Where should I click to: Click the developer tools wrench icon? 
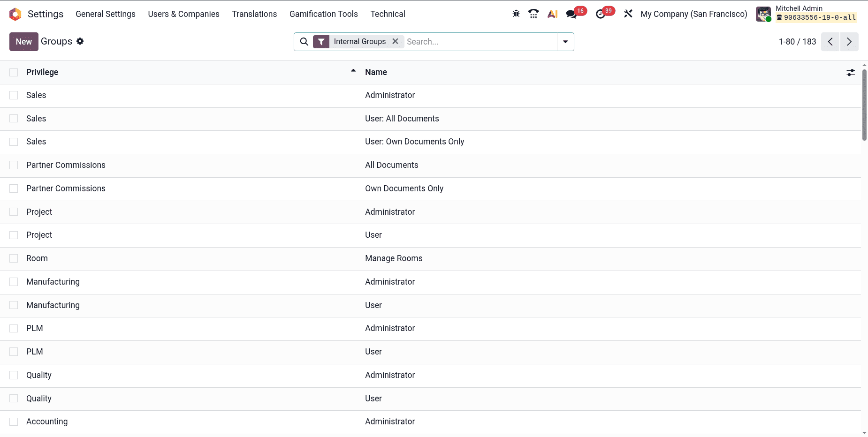point(628,14)
